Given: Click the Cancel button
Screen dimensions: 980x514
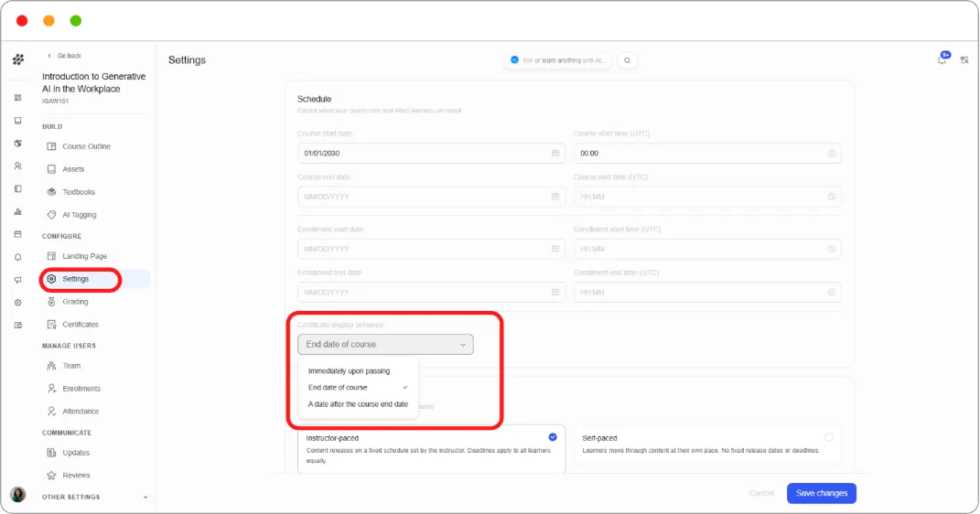Looking at the screenshot, I should pyautogui.click(x=761, y=493).
